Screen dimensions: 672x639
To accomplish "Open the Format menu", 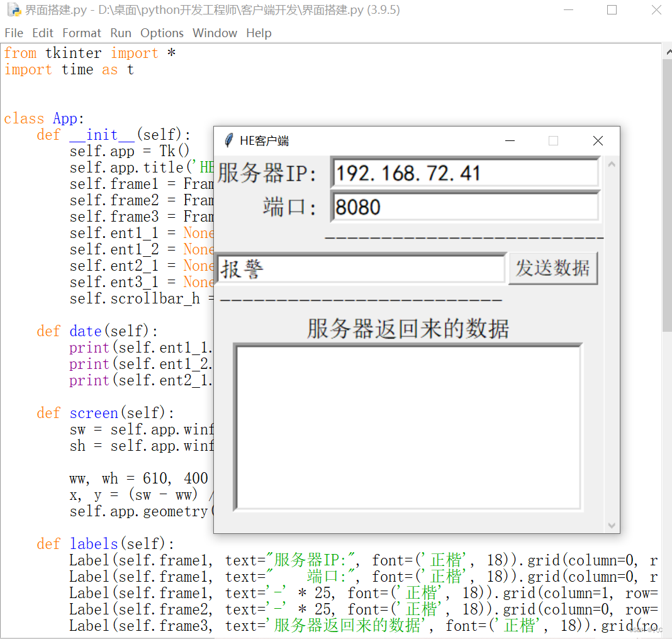I will (x=81, y=33).
